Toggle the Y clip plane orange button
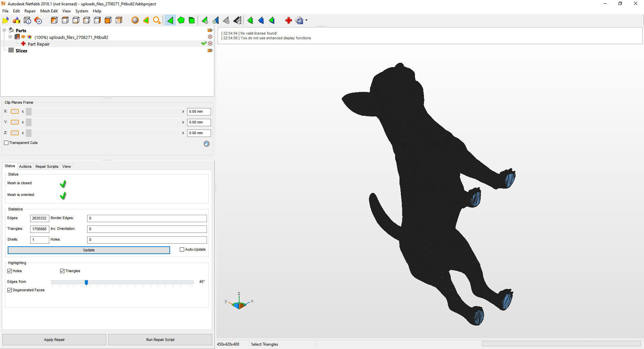This screenshot has width=644, height=349. [x=15, y=122]
